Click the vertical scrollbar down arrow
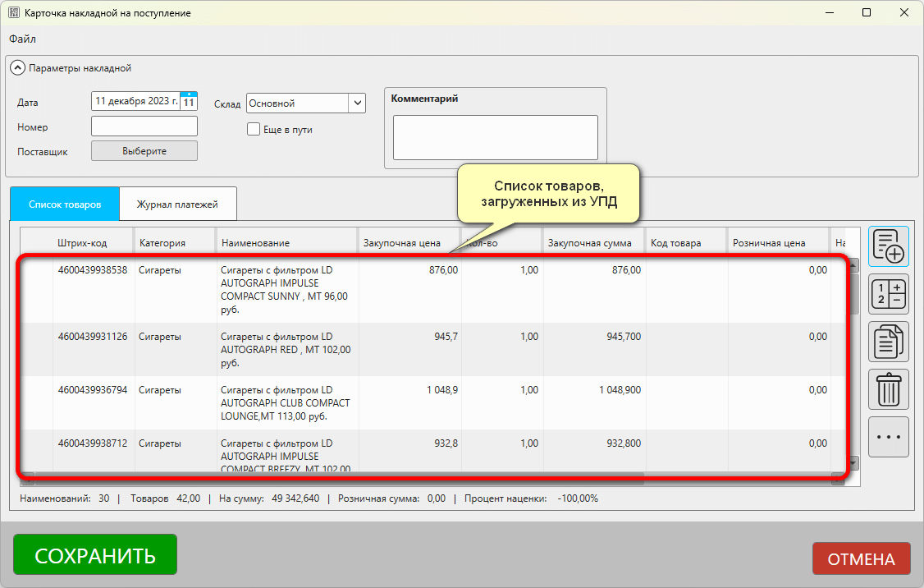This screenshot has width=924, height=588. coord(854,463)
